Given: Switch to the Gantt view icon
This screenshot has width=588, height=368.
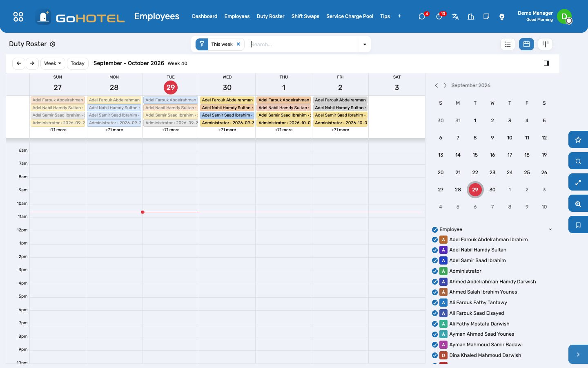Looking at the screenshot, I should click(545, 44).
